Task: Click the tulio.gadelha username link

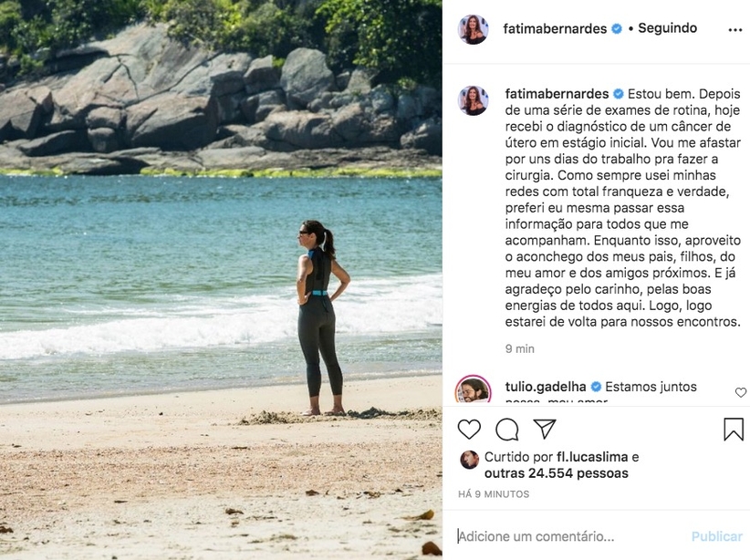Action: tap(546, 387)
